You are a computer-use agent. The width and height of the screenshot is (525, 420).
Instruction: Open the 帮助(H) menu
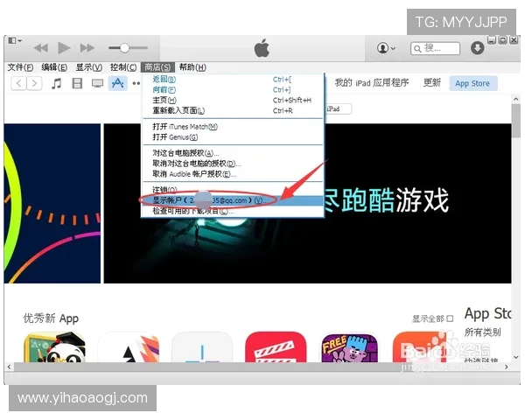click(x=192, y=67)
